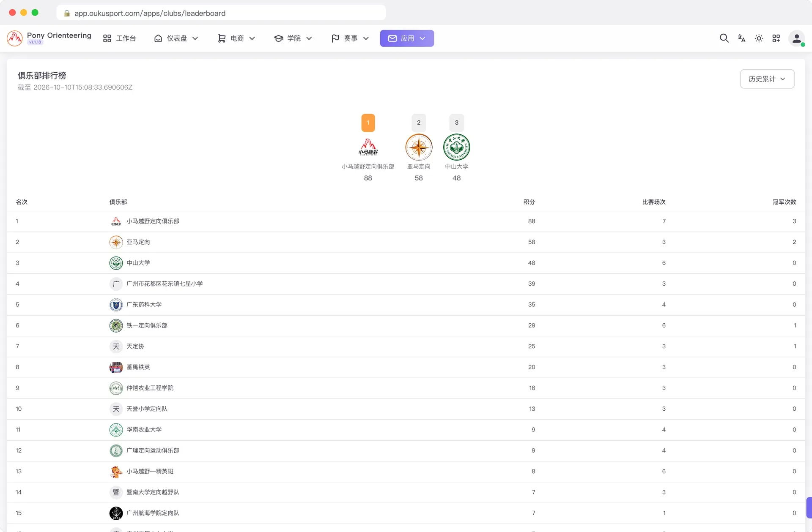Click the 铁一定向俱乐部 club icon
This screenshot has width=812, height=532.
116,325
